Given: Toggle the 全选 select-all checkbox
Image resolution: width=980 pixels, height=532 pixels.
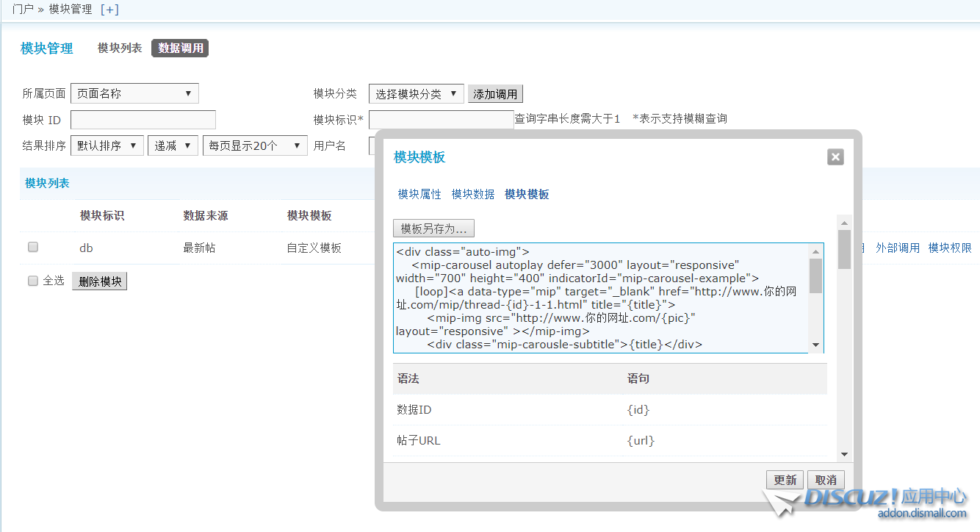Looking at the screenshot, I should [x=33, y=281].
